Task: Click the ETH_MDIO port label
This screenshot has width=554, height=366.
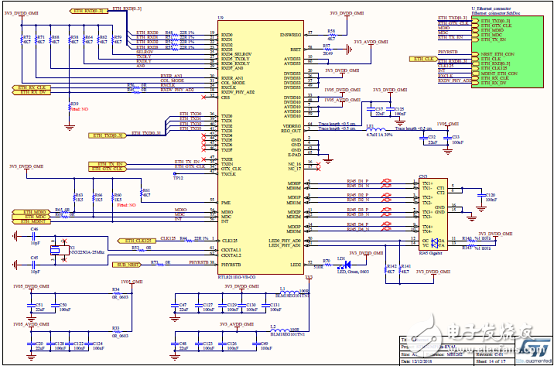Action: 31,212
